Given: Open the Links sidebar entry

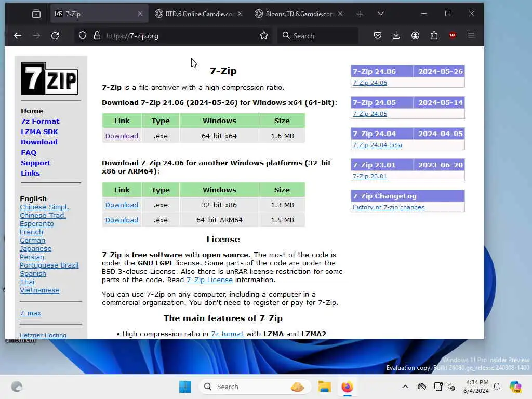Looking at the screenshot, I should point(30,174).
